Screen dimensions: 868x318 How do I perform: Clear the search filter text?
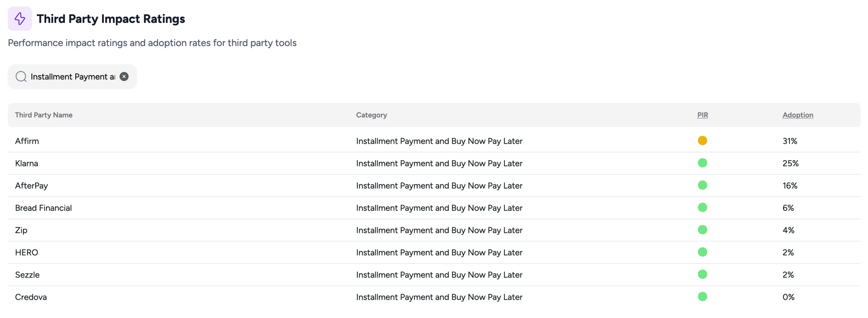[124, 77]
